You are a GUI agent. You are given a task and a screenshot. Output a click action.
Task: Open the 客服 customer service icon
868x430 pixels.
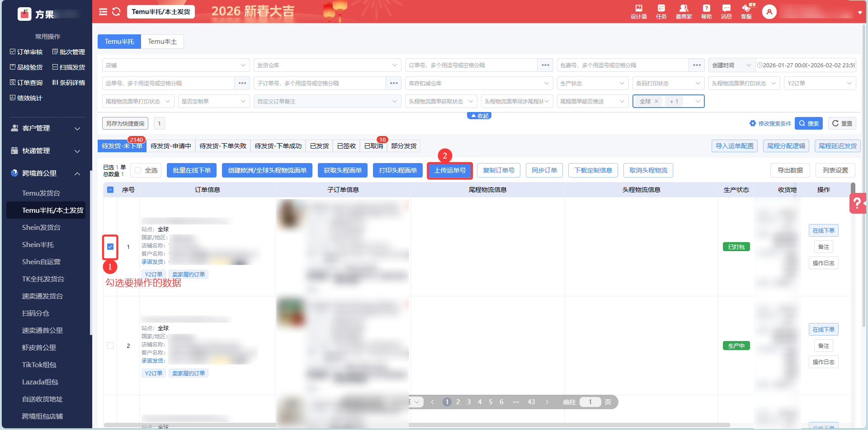coord(746,12)
